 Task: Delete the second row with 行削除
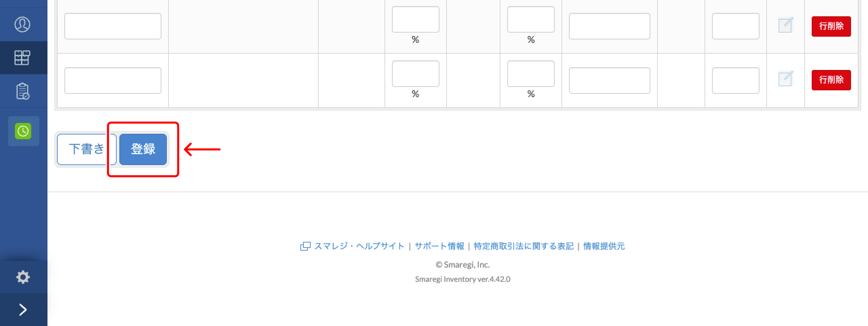[831, 80]
